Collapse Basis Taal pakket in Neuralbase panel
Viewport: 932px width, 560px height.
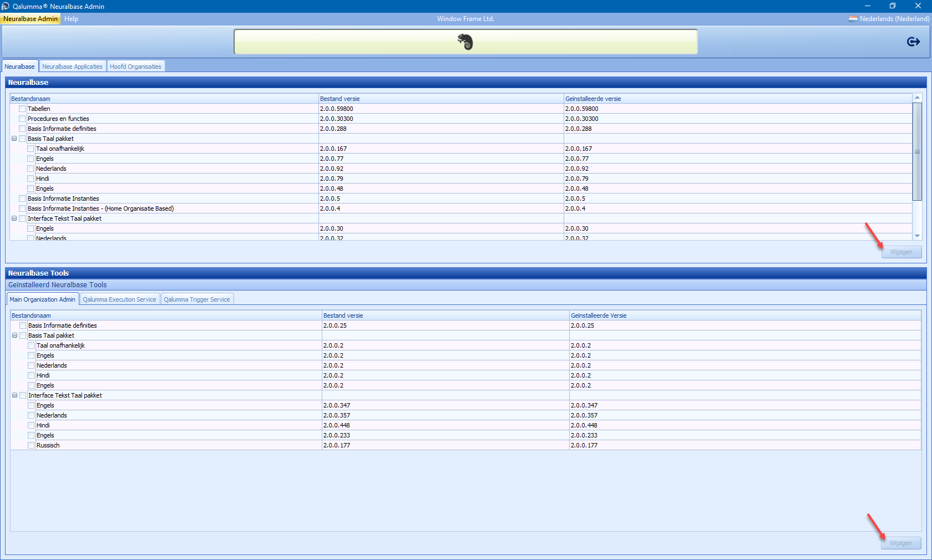click(x=14, y=139)
